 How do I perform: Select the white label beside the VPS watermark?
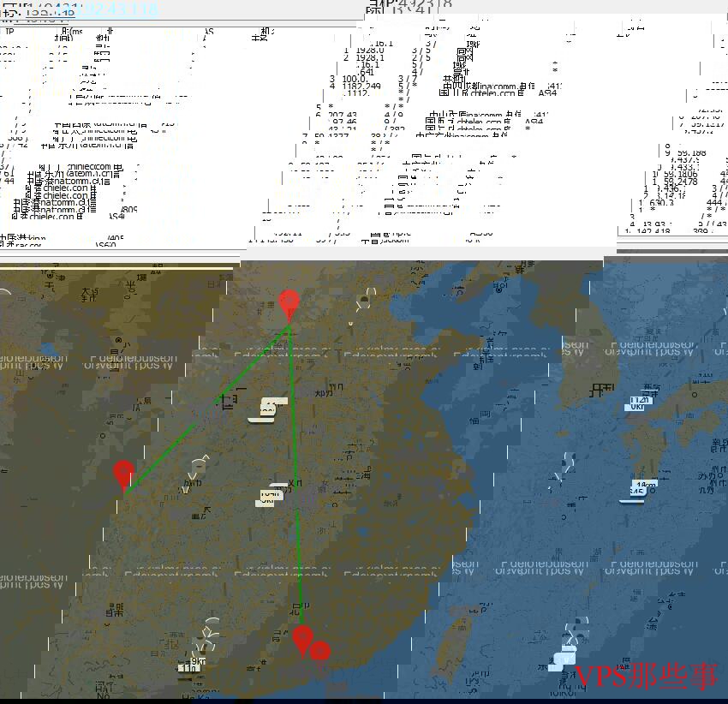[563, 660]
